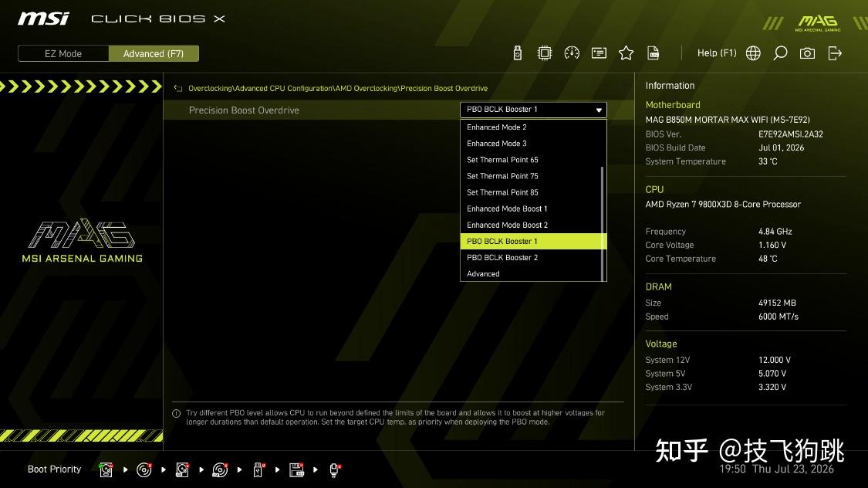Click the MSI logo at top left
Viewport: 868px width, 488px height.
pos(43,19)
